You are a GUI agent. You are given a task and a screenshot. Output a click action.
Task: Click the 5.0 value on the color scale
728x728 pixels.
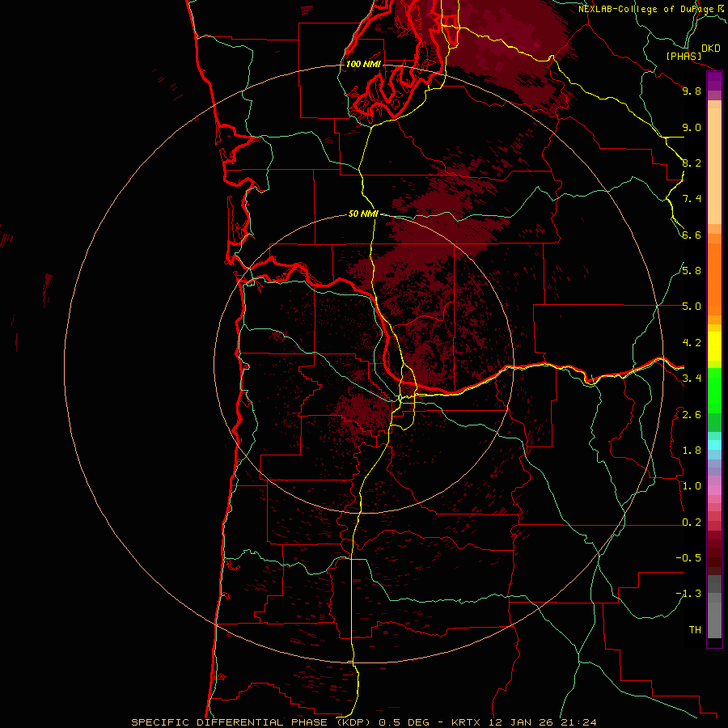692,307
